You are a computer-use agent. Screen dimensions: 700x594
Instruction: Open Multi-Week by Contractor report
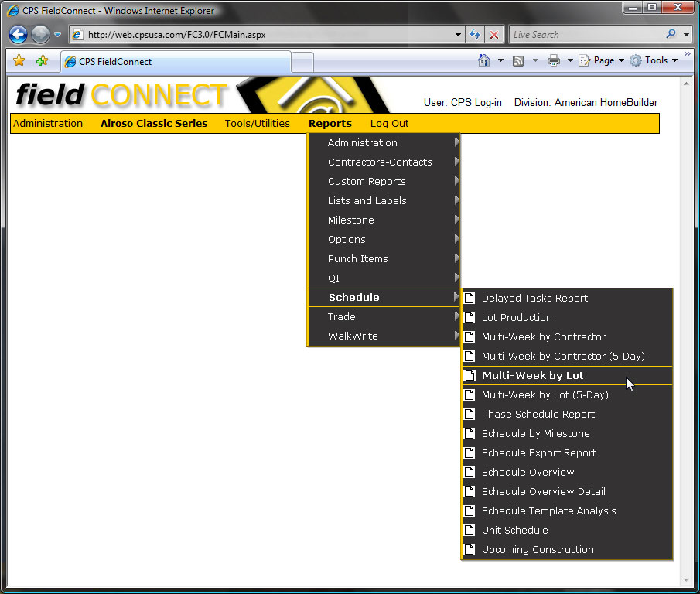(x=567, y=337)
